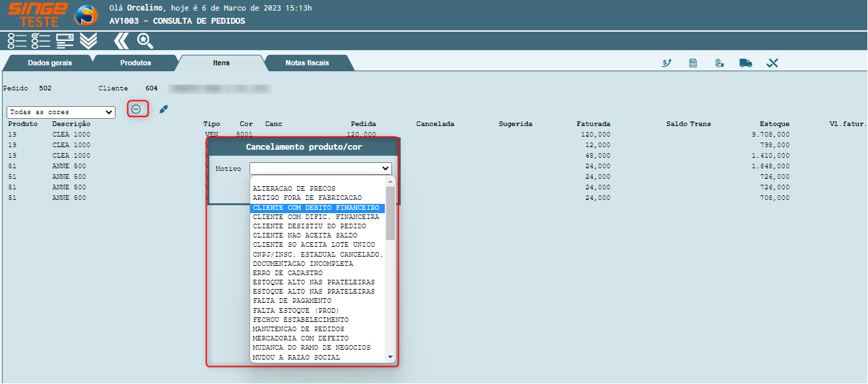Click the triple down-chevron toolbar icon
The width and height of the screenshot is (868, 384).
pos(88,41)
